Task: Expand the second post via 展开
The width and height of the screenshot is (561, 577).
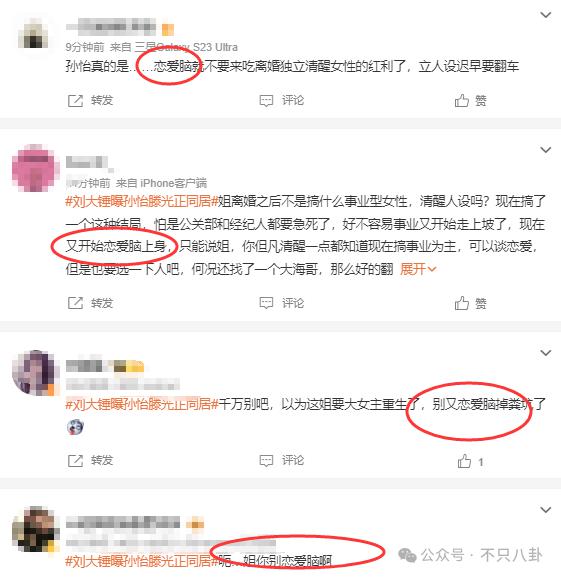Action: pos(418,269)
